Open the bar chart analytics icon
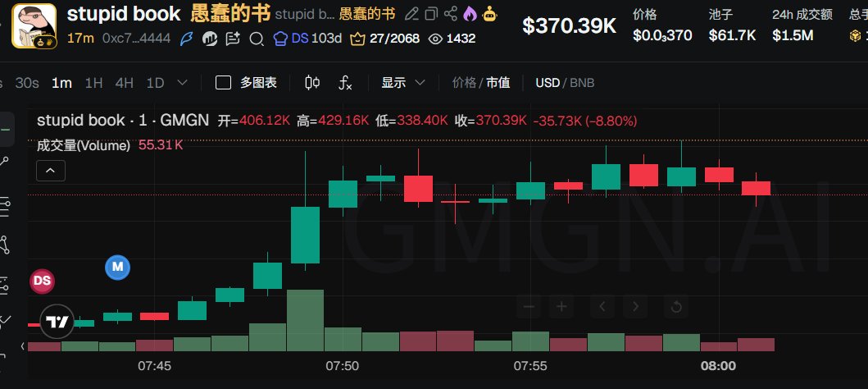This screenshot has height=389, width=868. (x=210, y=39)
